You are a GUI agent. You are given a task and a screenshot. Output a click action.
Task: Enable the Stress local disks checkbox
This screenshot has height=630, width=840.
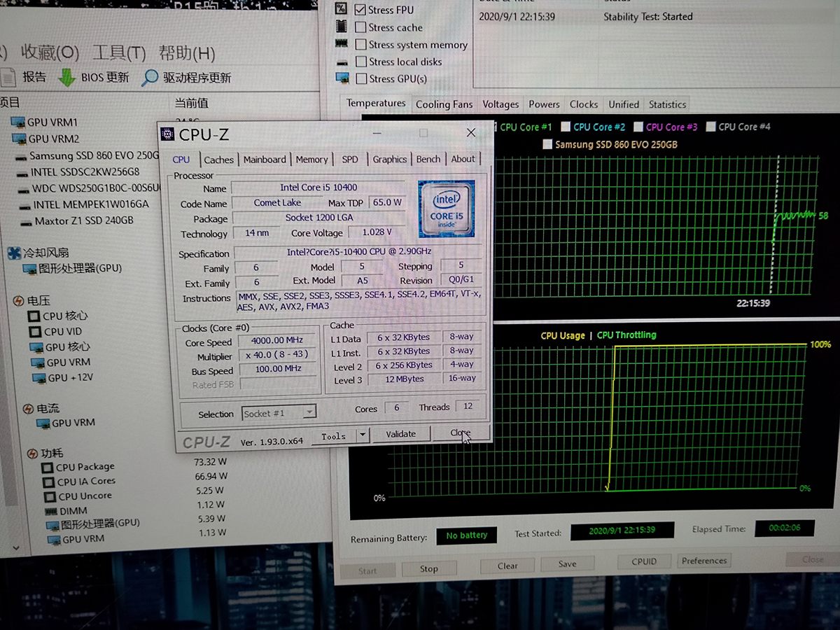pos(360,62)
